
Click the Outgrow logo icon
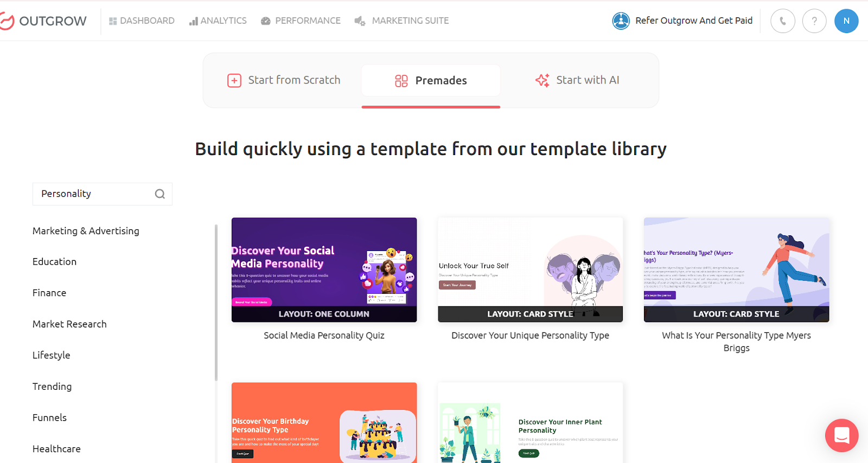point(7,21)
